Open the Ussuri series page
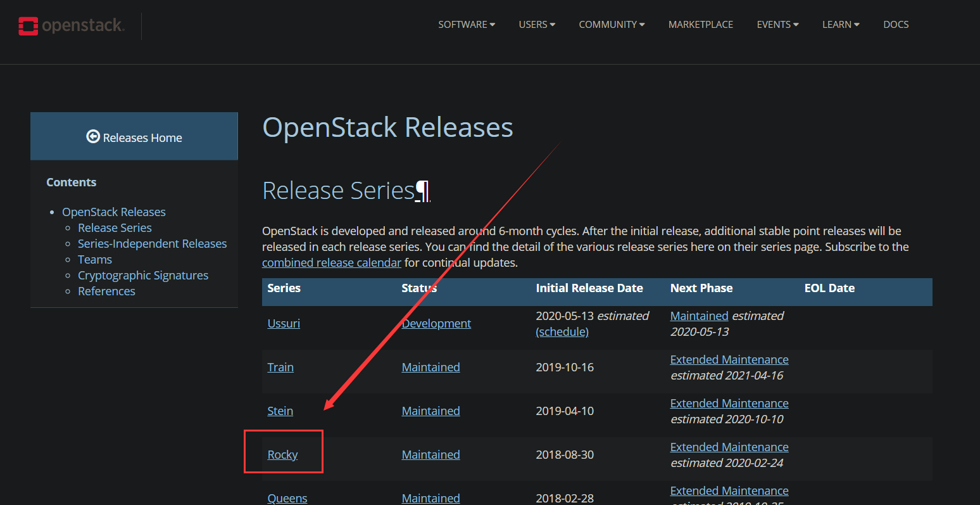 click(284, 323)
